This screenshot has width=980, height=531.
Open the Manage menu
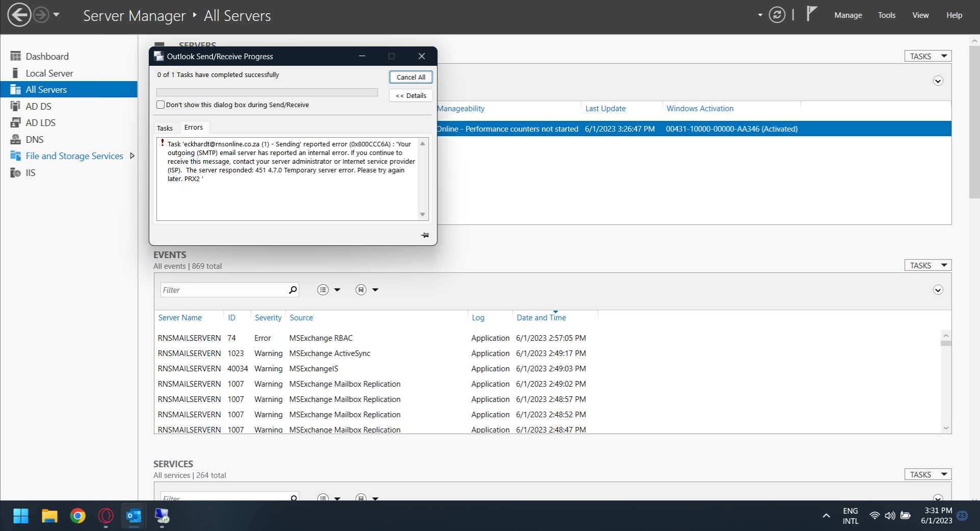[848, 15]
